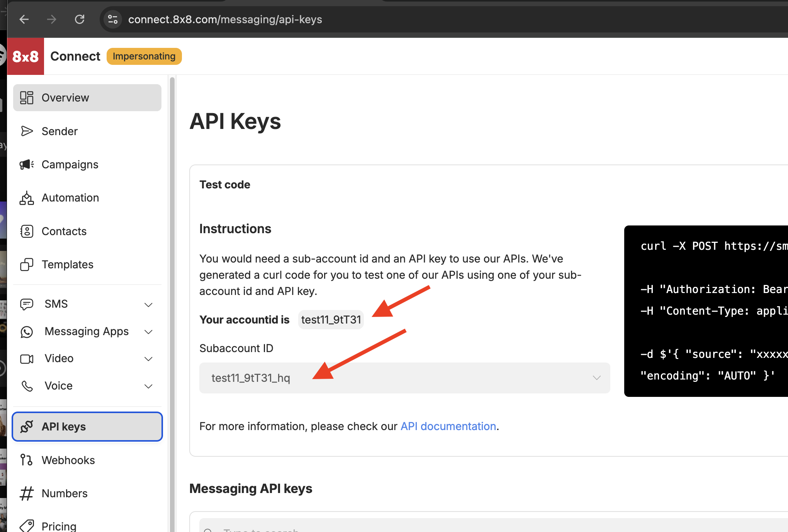Click the Connect product title
The image size is (788, 532).
coord(75,56)
